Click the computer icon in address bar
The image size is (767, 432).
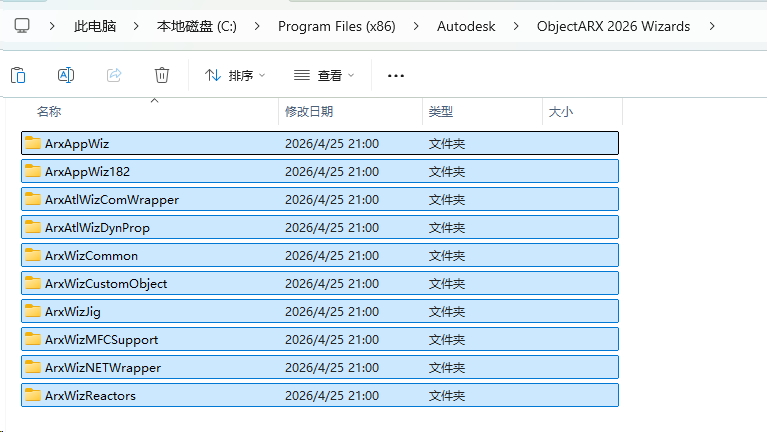[x=22, y=26]
